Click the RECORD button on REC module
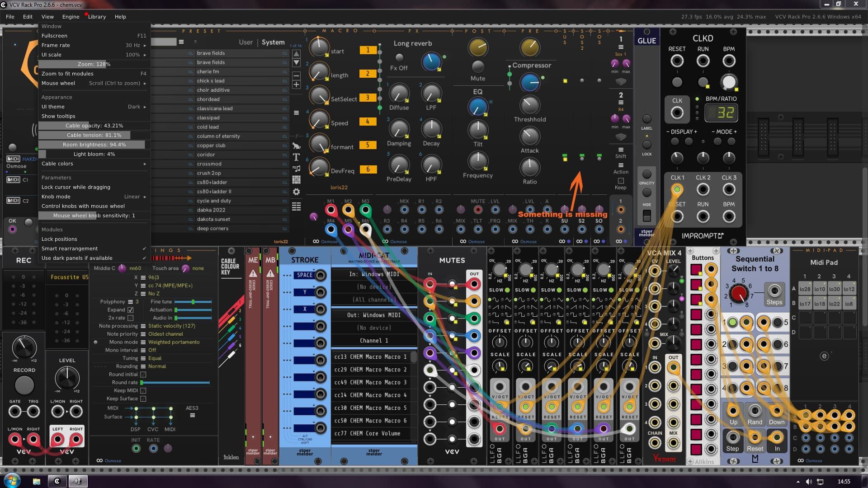This screenshot has width=868, height=488. [24, 385]
